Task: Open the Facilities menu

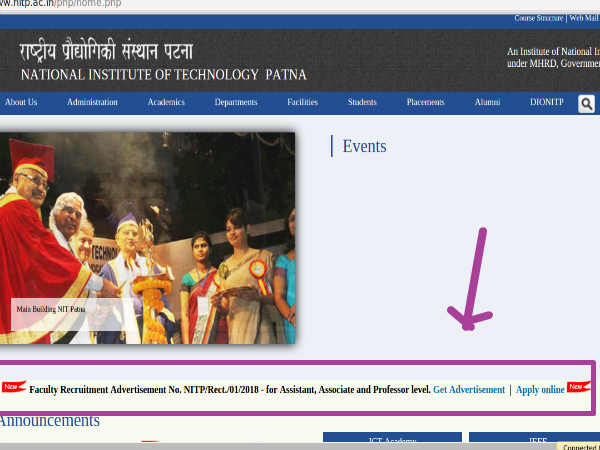Action: [303, 102]
